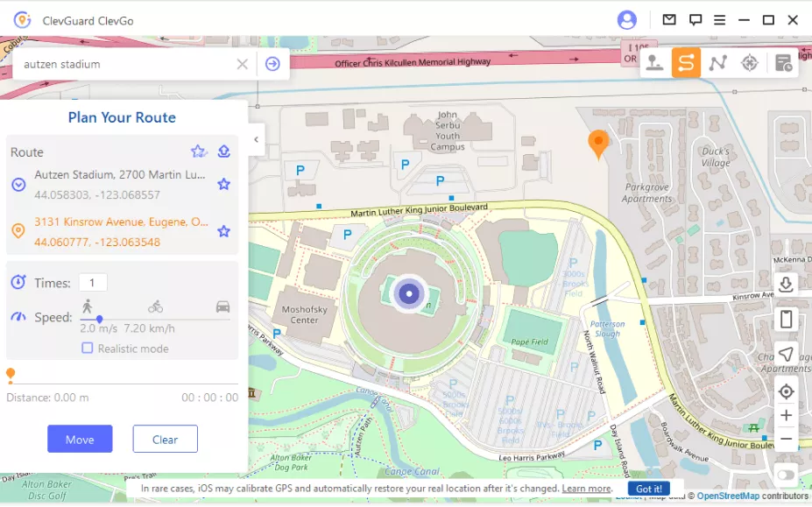Click the speed slider handle
Screen dimensions: 812x507
click(100, 320)
